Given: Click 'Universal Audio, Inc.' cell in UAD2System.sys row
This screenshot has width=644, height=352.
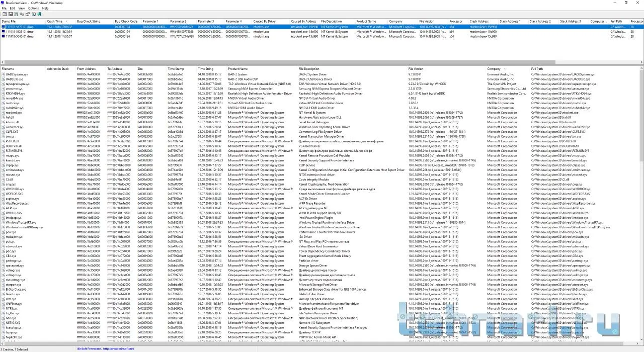Looking at the screenshot, I should (501, 74).
